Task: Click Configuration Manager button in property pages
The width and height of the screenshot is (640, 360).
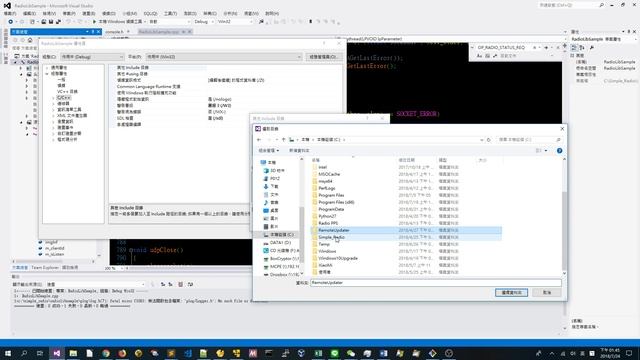Action: [323, 57]
